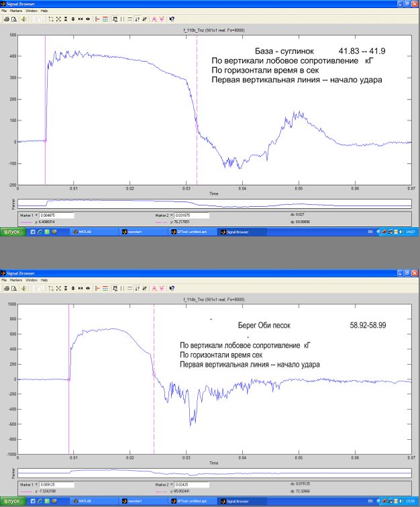Click Print icon in f_110b_Tnz window toolbar

click(5, 19)
